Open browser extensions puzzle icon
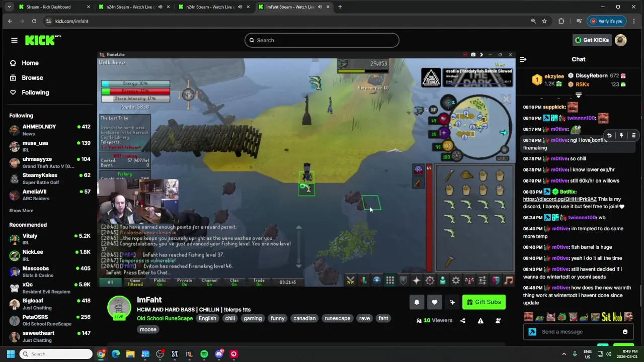The height and width of the screenshot is (362, 644). pos(561,21)
